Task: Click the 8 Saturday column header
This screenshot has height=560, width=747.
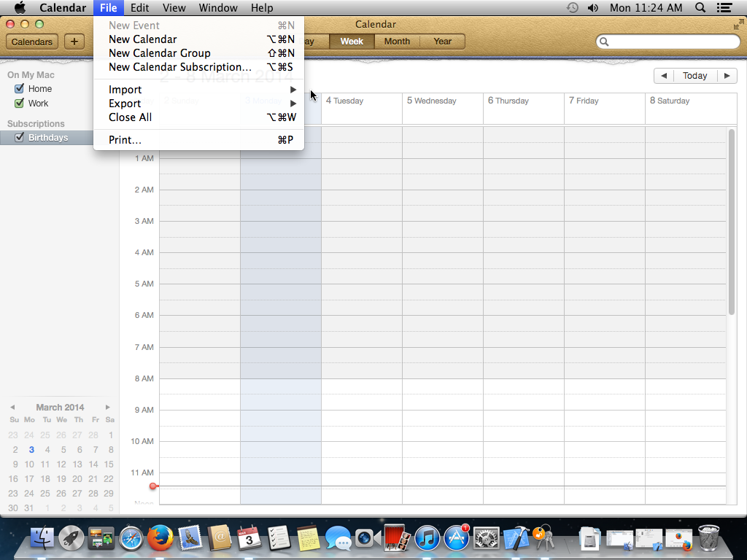Action: tap(670, 101)
